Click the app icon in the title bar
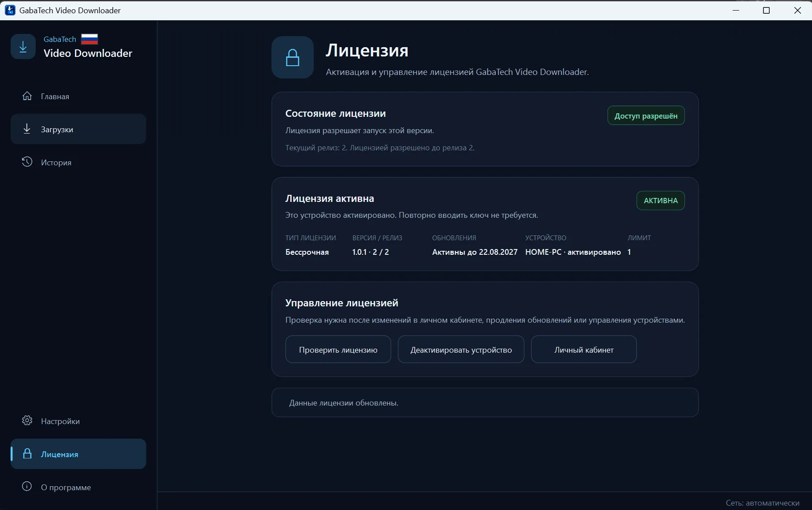Viewport: 812px width, 510px height. coord(10,10)
